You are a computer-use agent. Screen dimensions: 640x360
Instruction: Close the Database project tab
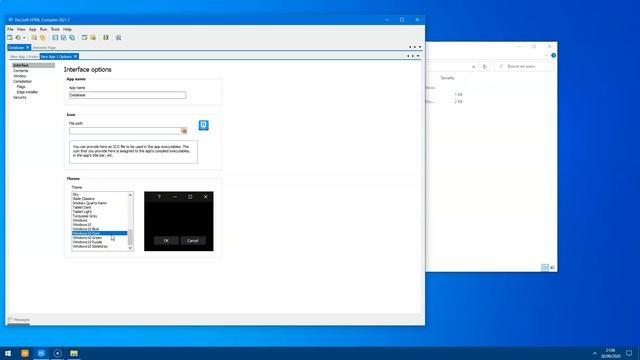(28, 48)
